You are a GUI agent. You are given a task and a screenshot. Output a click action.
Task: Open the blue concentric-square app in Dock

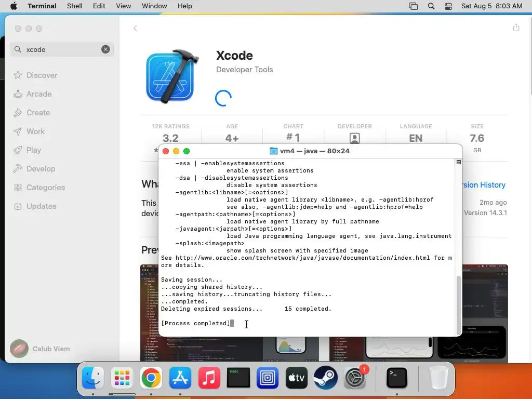(268, 378)
